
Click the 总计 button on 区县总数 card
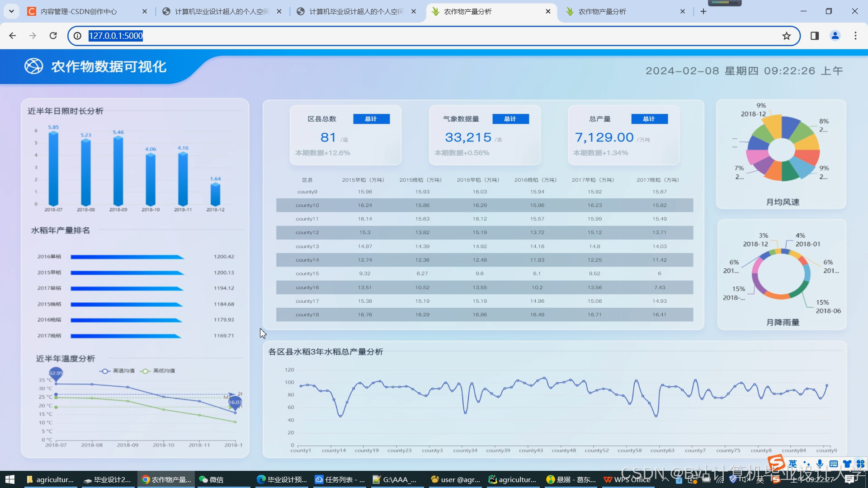371,119
